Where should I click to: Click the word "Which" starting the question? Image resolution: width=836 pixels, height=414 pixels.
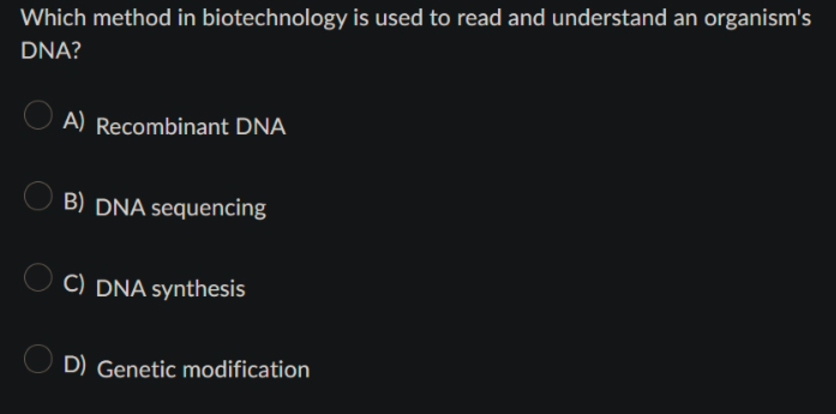point(53,18)
